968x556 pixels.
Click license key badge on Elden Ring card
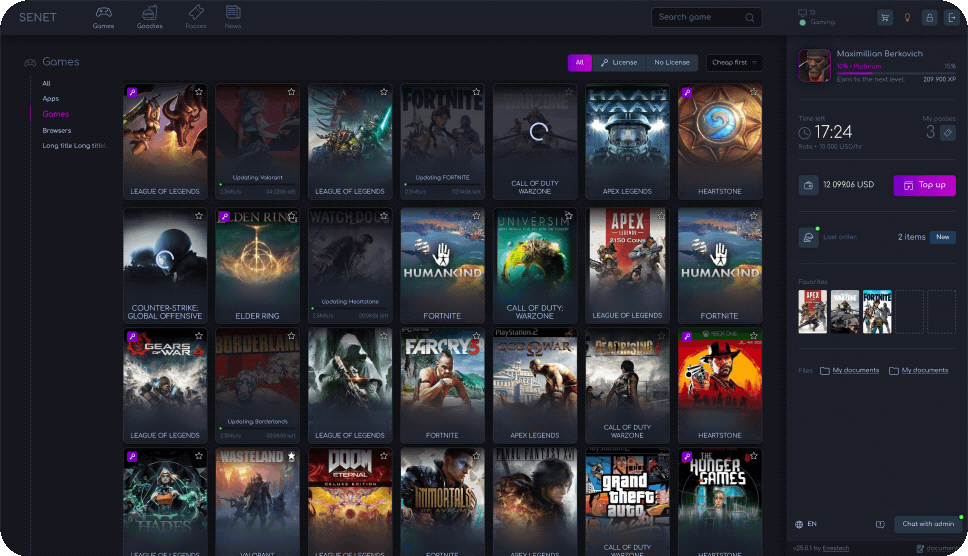click(224, 217)
